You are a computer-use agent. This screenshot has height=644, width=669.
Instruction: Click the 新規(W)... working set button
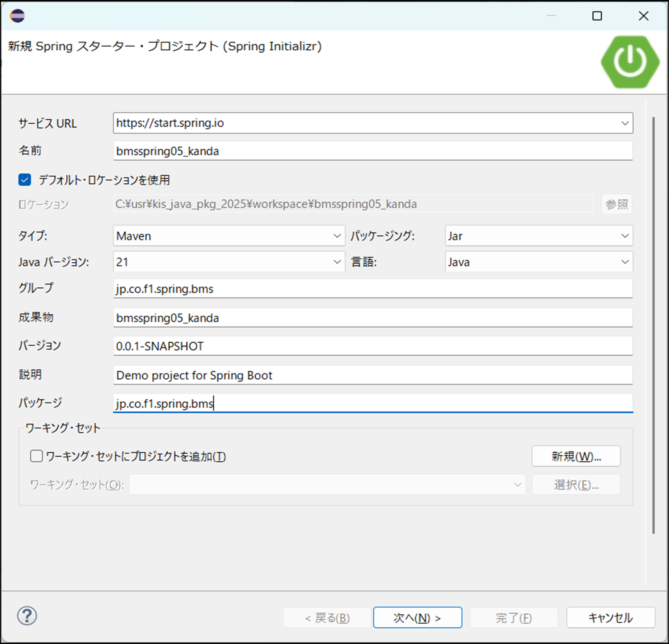point(576,456)
